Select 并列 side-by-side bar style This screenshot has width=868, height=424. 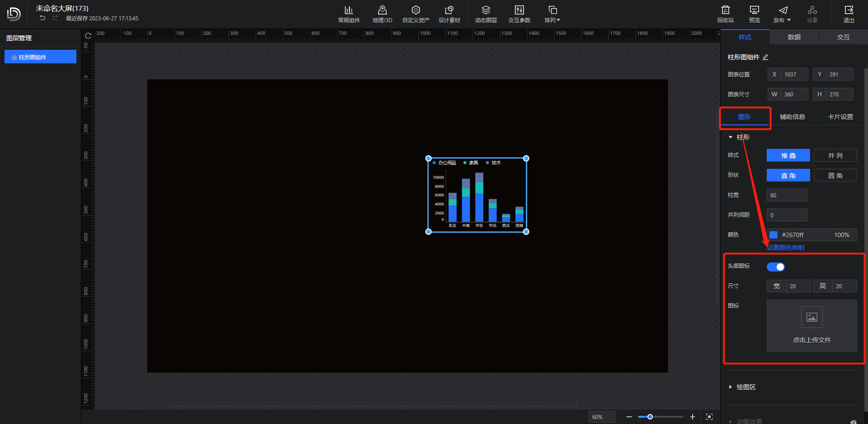coord(835,156)
